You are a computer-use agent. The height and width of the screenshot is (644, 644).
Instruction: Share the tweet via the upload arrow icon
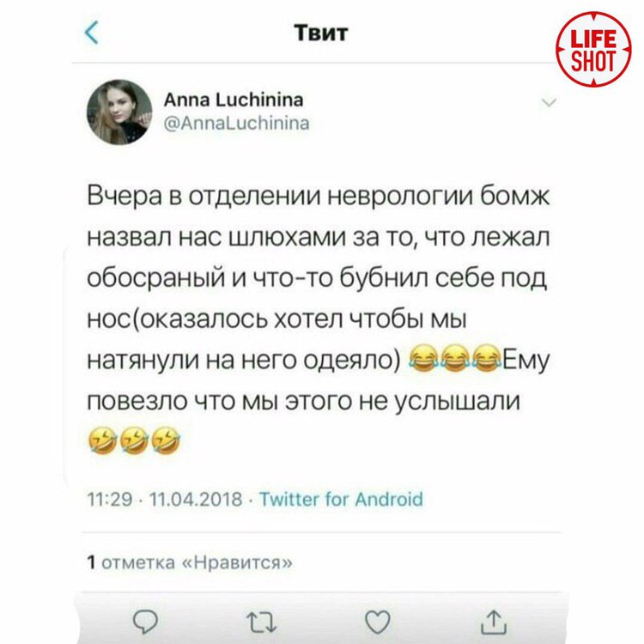[x=494, y=622]
